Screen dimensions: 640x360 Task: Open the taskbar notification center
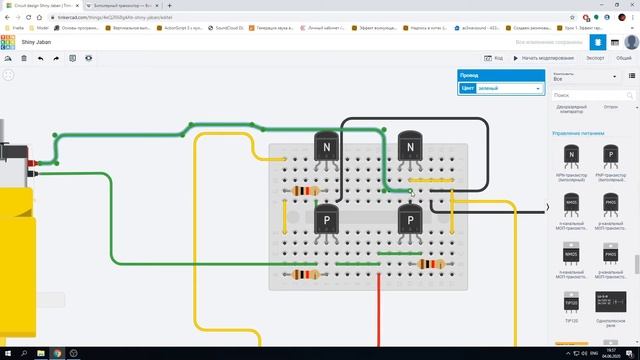tap(629, 353)
